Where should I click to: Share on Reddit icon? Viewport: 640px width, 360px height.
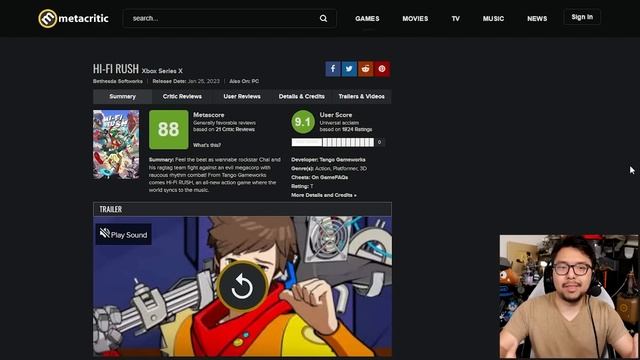tap(365, 69)
